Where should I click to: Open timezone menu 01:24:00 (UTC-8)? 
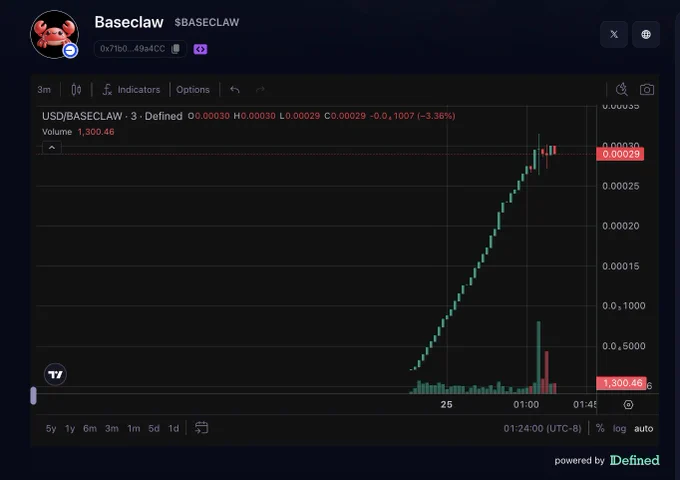click(542, 428)
